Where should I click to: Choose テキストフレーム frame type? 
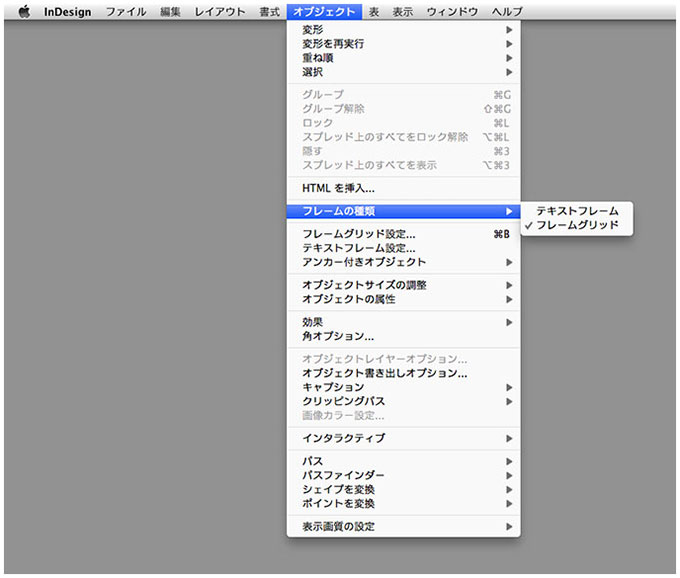[577, 211]
